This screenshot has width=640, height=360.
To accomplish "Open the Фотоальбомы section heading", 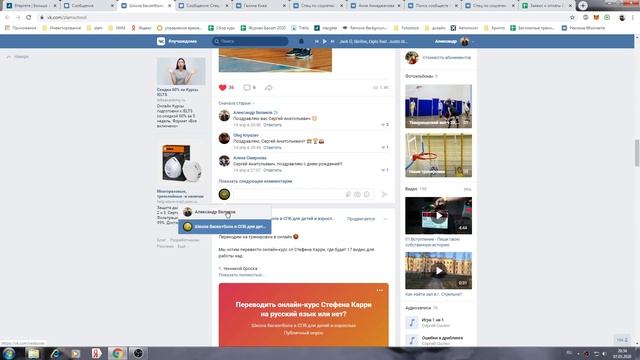I will [x=419, y=76].
